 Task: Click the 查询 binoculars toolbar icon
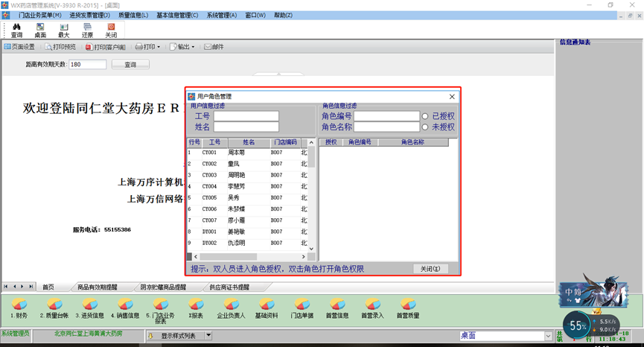click(x=16, y=28)
